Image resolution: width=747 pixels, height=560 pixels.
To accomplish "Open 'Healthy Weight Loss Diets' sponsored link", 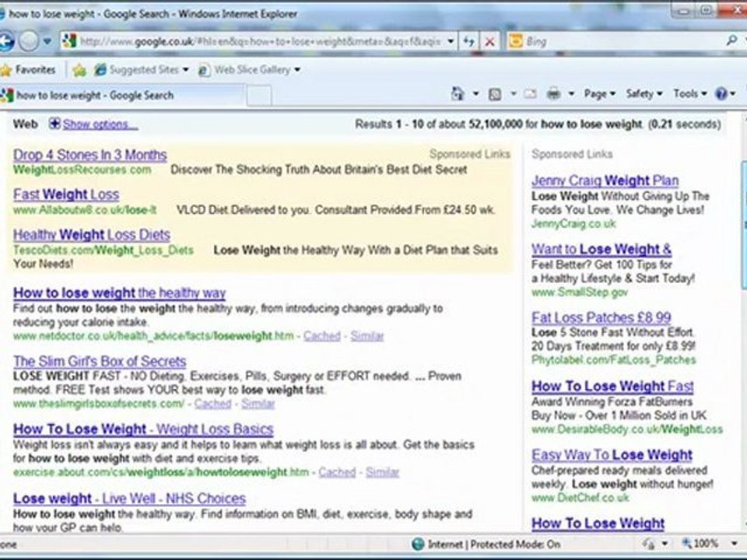I will pos(92,235).
